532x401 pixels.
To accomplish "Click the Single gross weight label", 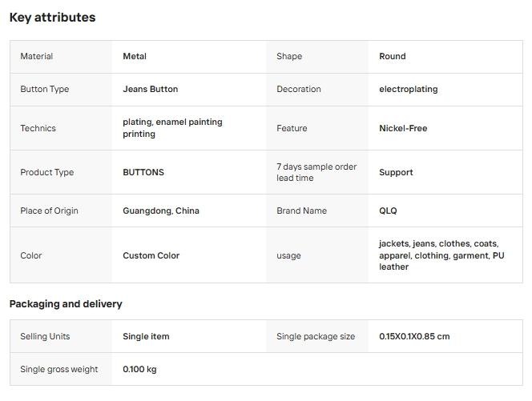I will click(x=59, y=370).
